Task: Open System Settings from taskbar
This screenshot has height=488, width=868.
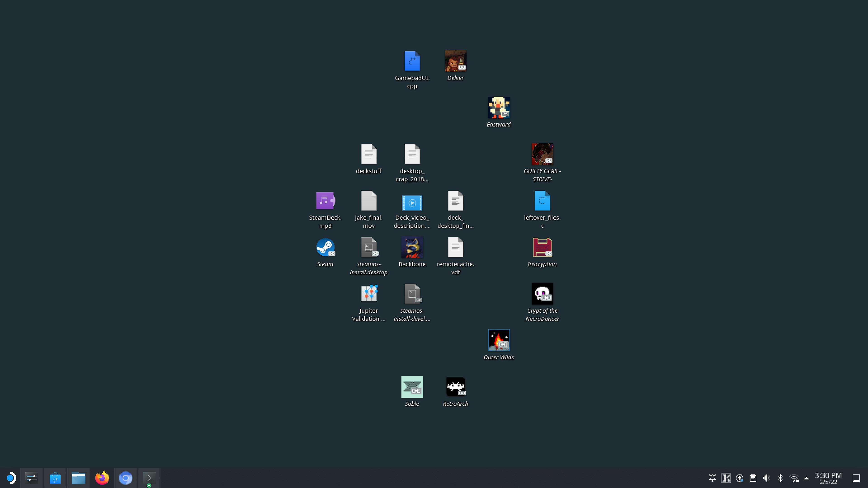Action: (32, 478)
